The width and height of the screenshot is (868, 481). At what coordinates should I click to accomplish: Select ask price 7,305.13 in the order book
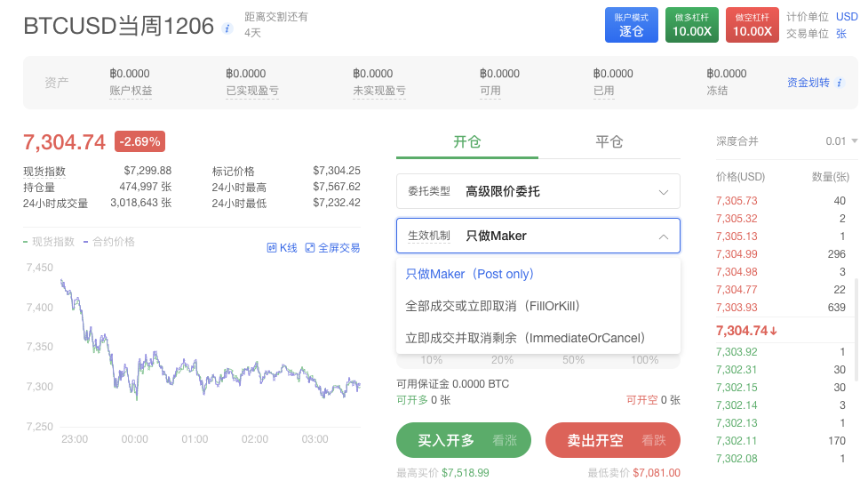pyautogui.click(x=737, y=236)
